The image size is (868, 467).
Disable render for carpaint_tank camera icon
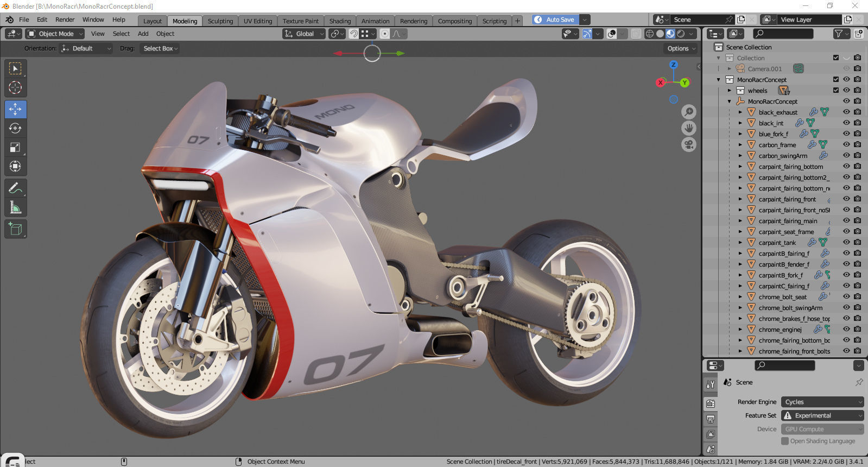click(857, 242)
